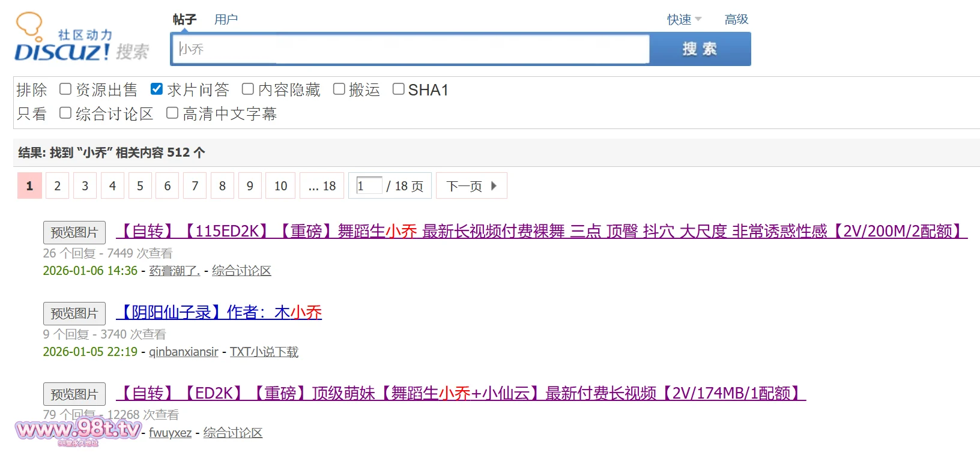Go to page 2 of results
Image resolution: width=980 pixels, height=452 pixels.
(x=57, y=186)
